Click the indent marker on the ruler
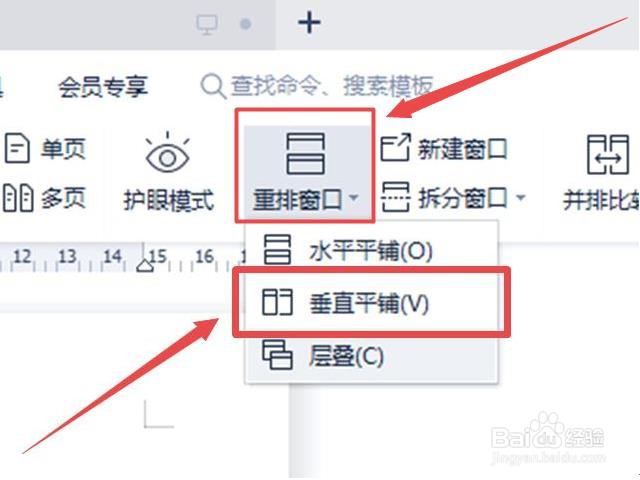Viewport: 640px width, 480px height. [144, 265]
